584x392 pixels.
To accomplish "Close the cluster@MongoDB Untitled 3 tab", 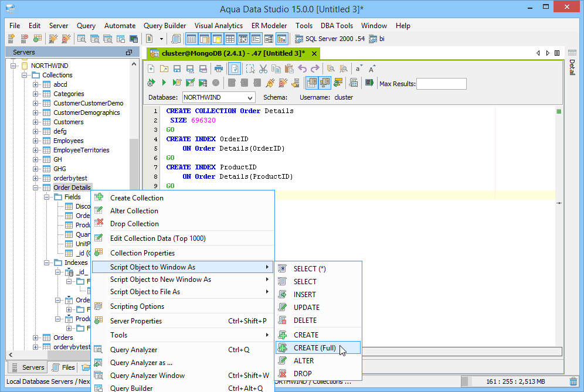I will point(314,53).
